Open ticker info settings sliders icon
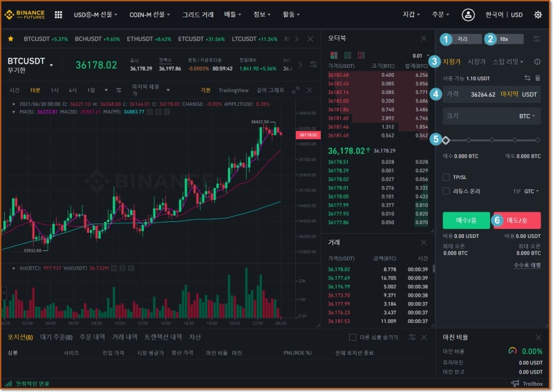The height and width of the screenshot is (392, 553). point(313,64)
